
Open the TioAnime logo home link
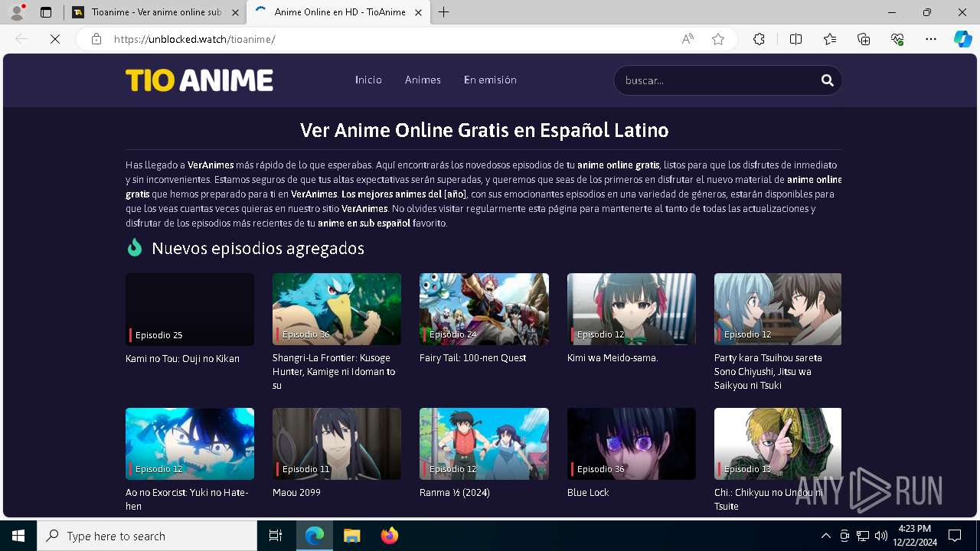click(199, 80)
